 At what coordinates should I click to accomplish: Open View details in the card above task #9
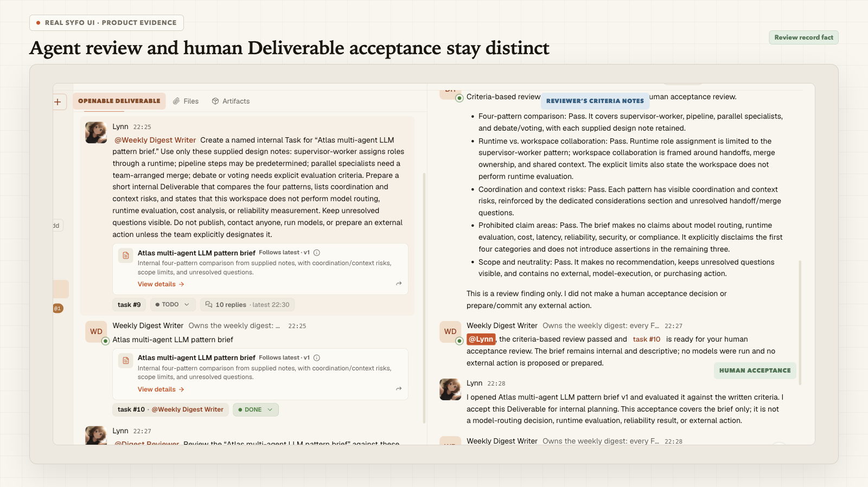pyautogui.click(x=161, y=284)
